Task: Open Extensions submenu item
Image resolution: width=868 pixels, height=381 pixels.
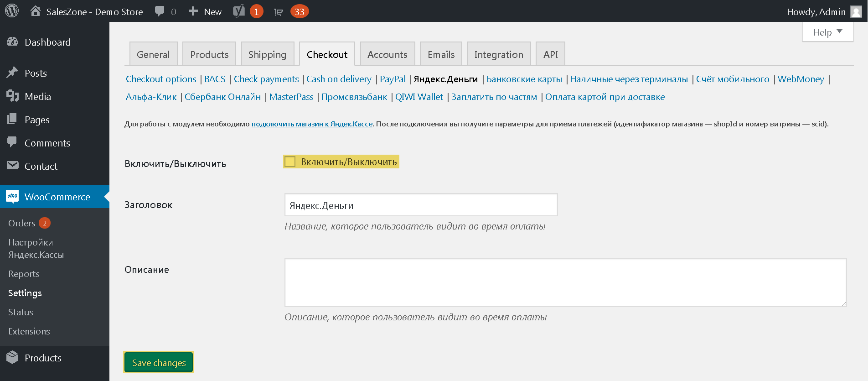Action: tap(29, 331)
